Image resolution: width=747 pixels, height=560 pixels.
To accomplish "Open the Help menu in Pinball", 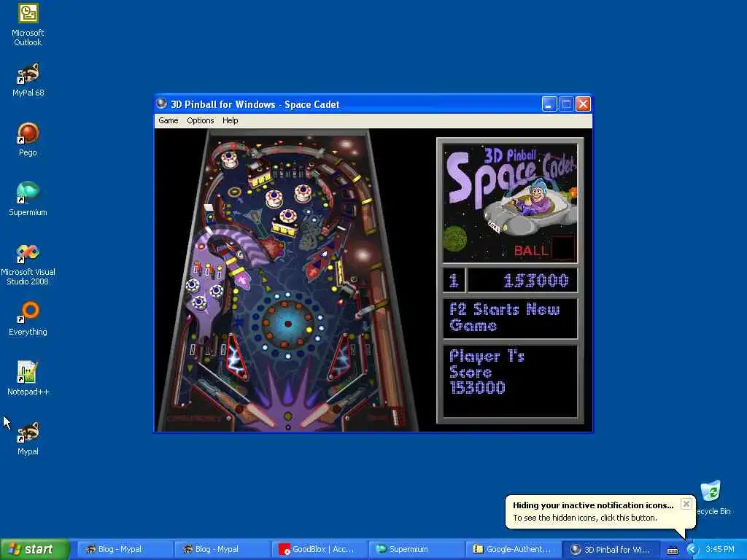I will (x=230, y=120).
